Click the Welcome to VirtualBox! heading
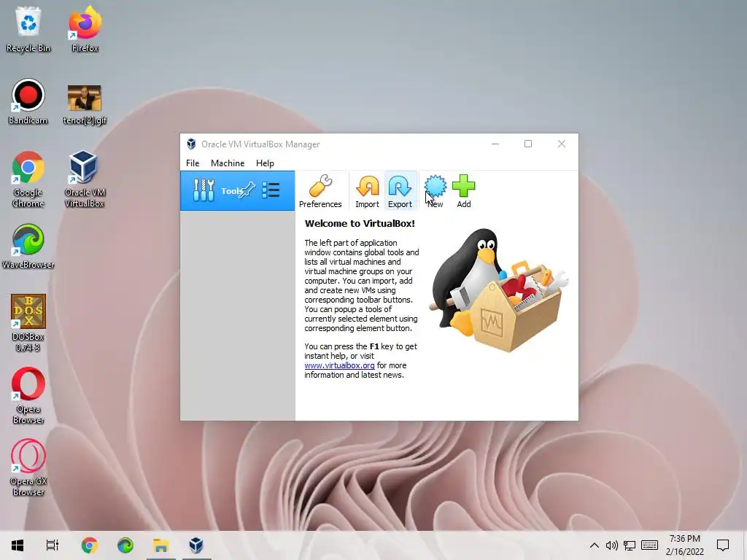The image size is (747, 560). pos(360,223)
